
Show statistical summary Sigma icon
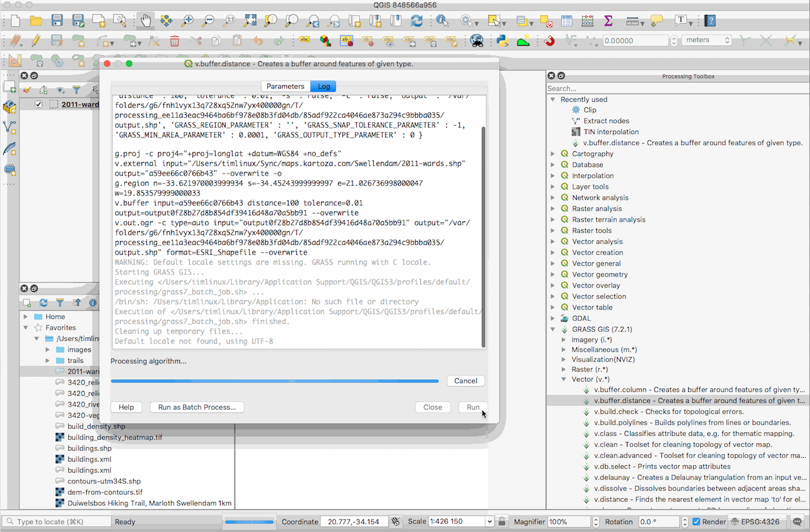[608, 21]
